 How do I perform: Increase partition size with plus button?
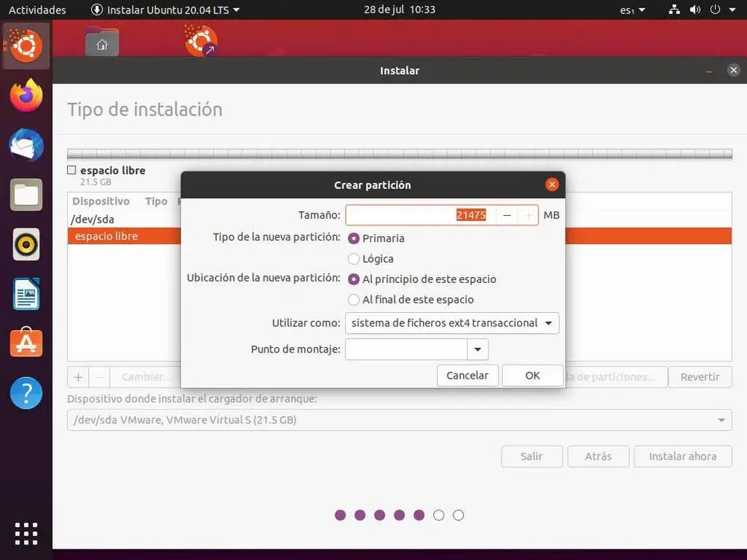coord(528,215)
